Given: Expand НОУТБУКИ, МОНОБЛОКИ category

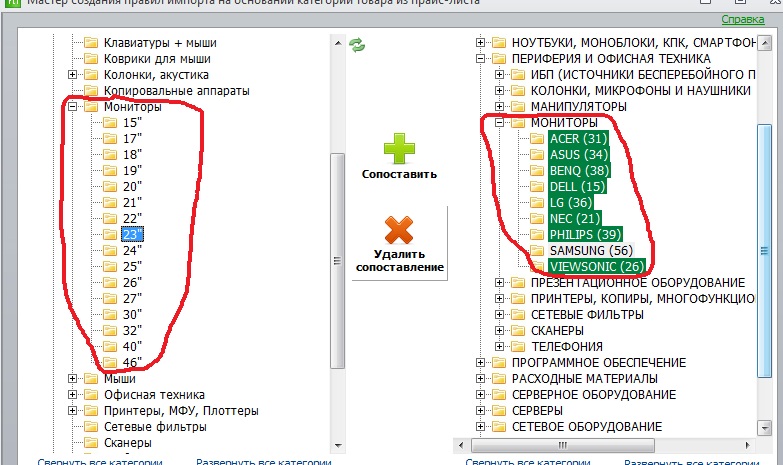Looking at the screenshot, I should (x=480, y=42).
